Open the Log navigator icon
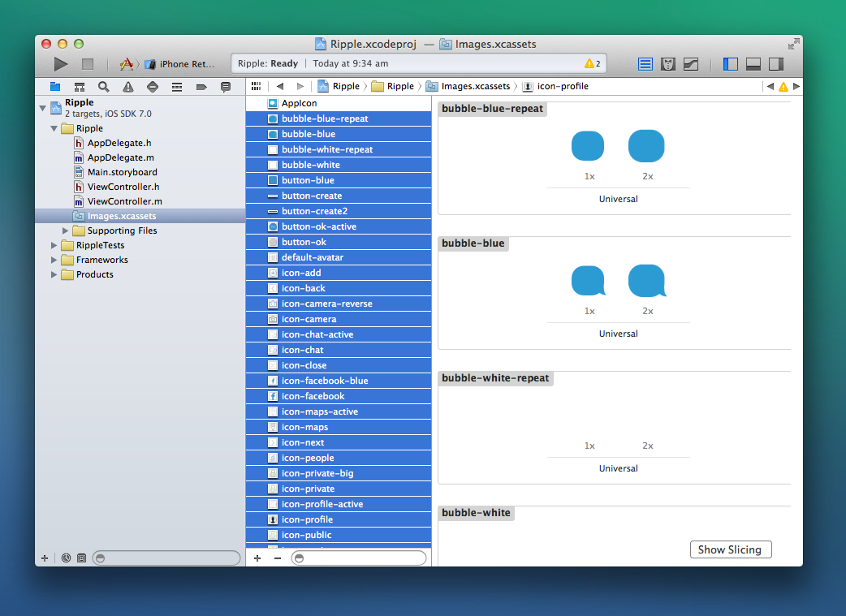Screen dimensions: 846x616 coord(226,86)
